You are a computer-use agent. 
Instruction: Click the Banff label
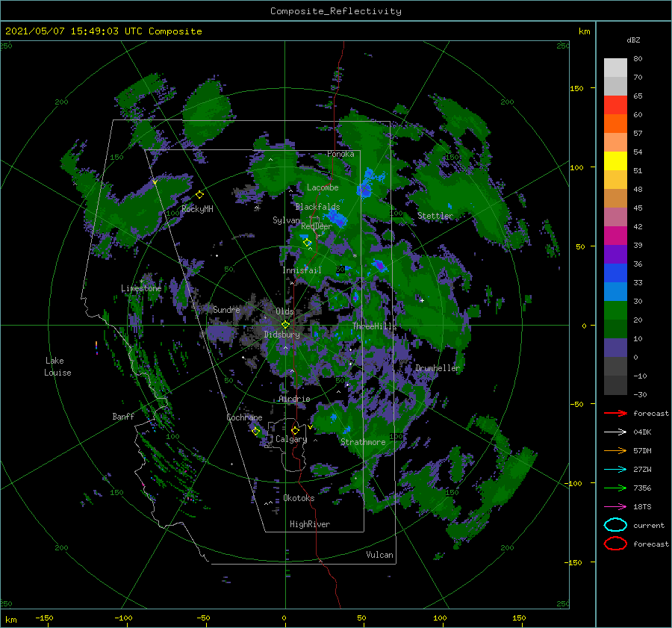[x=123, y=417]
